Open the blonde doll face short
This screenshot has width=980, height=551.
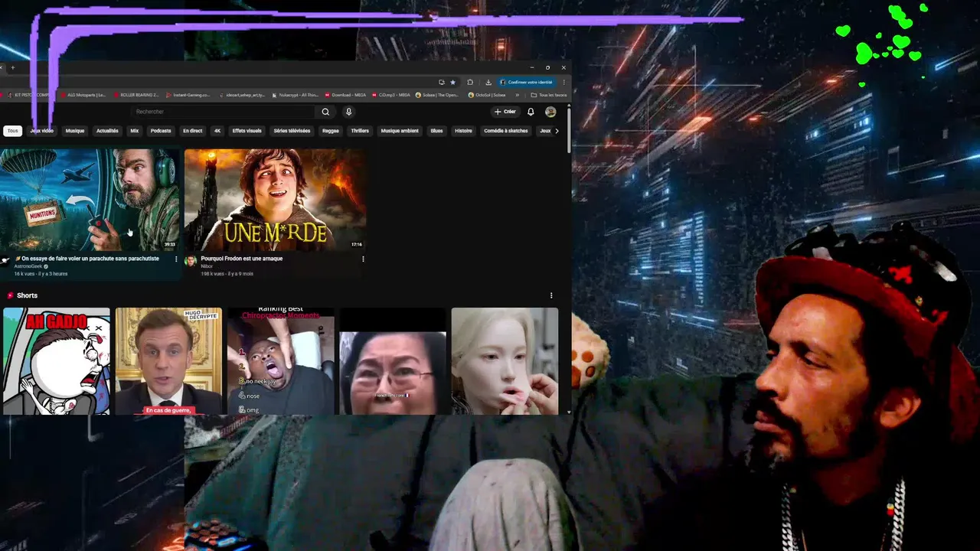pos(505,361)
